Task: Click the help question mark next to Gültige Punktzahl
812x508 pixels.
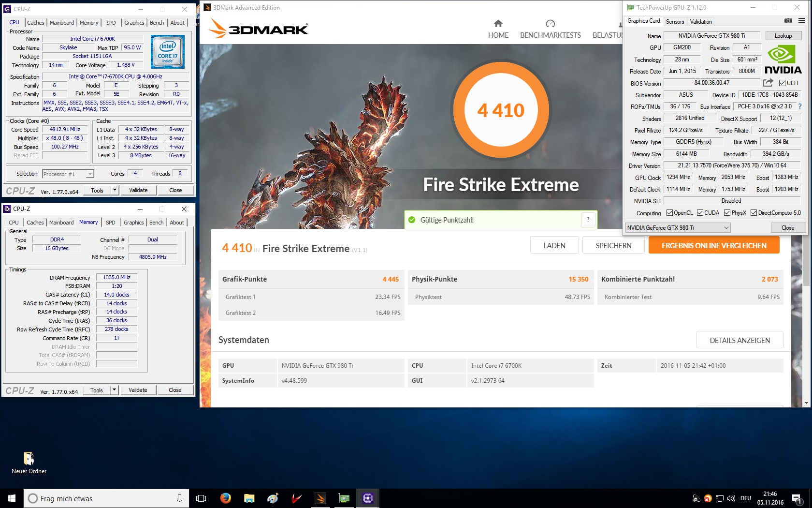Action: 588,220
